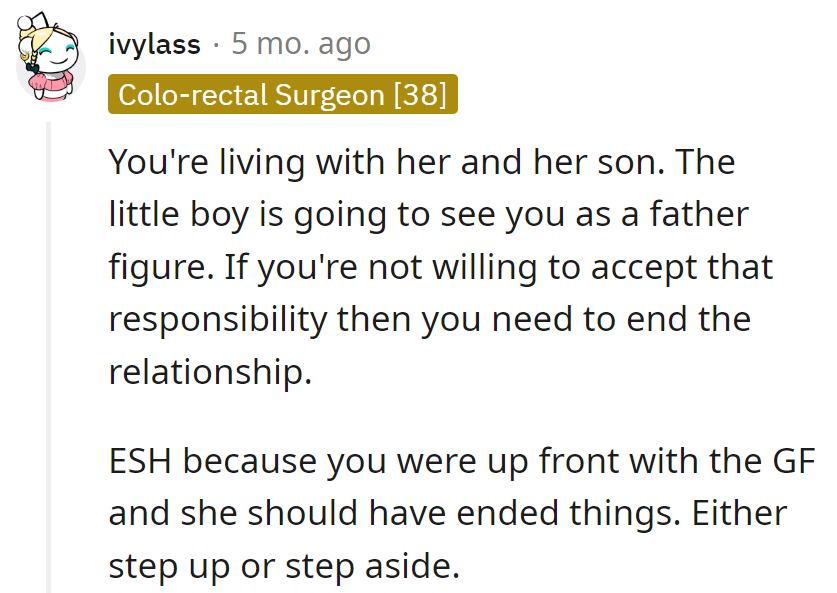This screenshot has height=593, width=837.
Task: Click the 'little boy' phrase in the comment
Action: 178,215
